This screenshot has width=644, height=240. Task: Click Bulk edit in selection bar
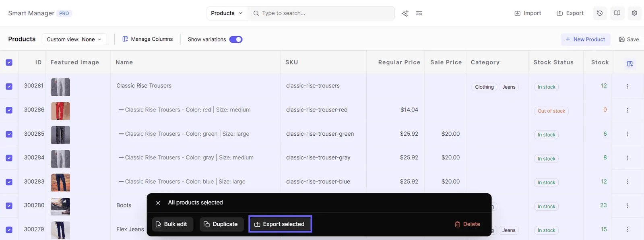click(172, 224)
